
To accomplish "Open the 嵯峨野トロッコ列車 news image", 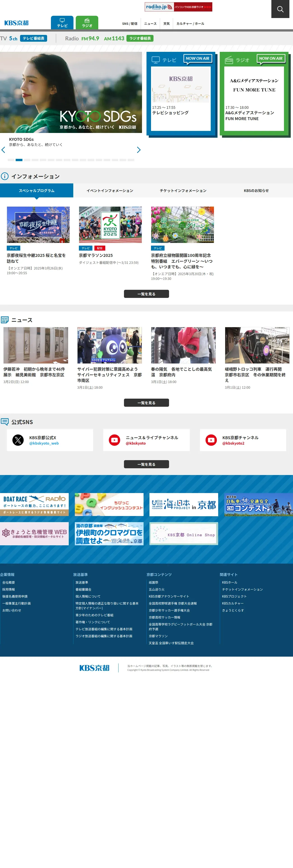I will pos(257,345).
